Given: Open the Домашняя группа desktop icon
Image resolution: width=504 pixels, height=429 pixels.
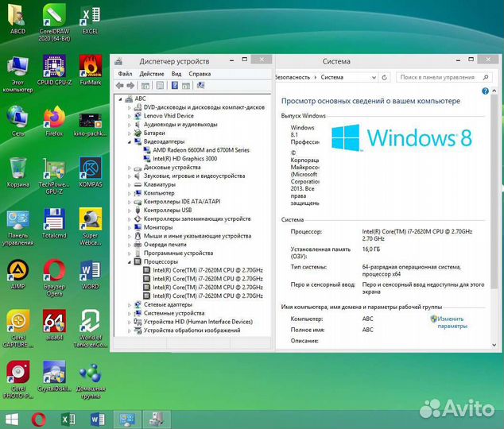Looking at the screenshot, I should click(91, 381).
